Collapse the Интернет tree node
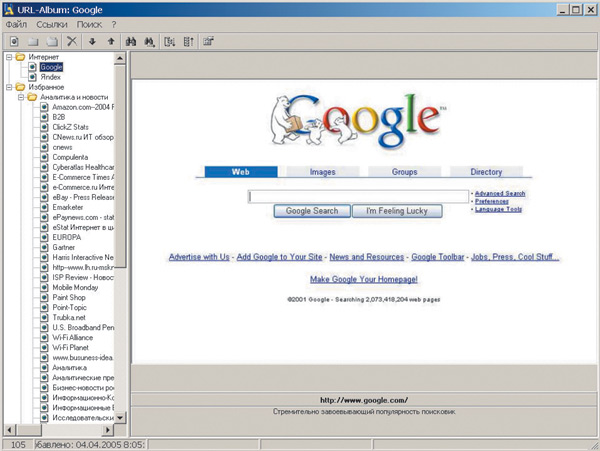Image resolution: width=600 pixels, height=451 pixels. 9,57
